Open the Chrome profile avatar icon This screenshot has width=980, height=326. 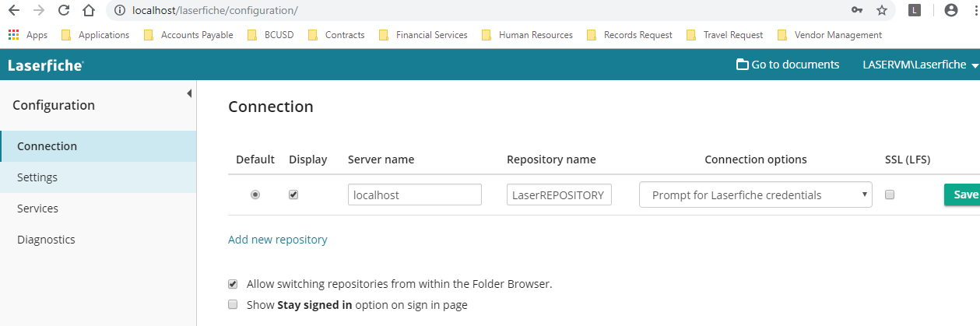click(950, 11)
